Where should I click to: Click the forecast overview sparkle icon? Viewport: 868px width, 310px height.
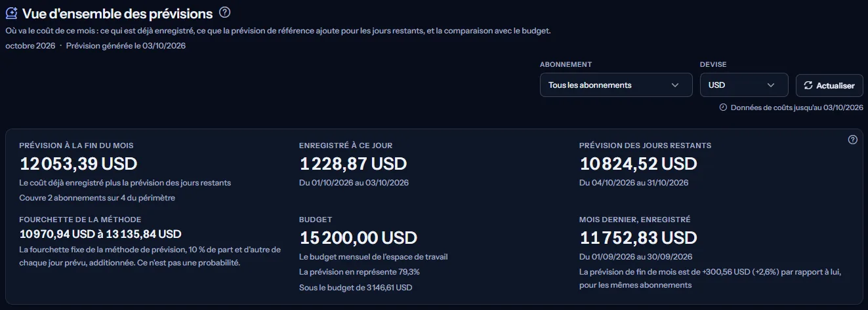pyautogui.click(x=11, y=13)
